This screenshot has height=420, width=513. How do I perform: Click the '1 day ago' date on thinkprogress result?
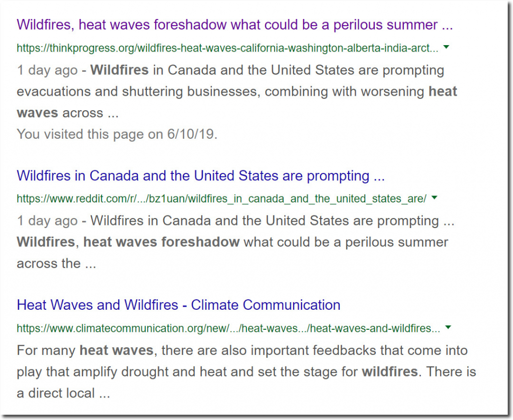[47, 70]
